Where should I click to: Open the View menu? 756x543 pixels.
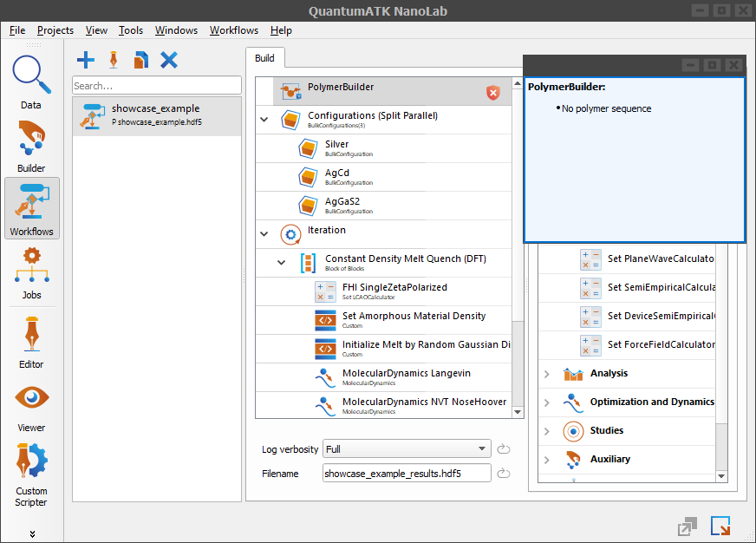[x=96, y=30]
